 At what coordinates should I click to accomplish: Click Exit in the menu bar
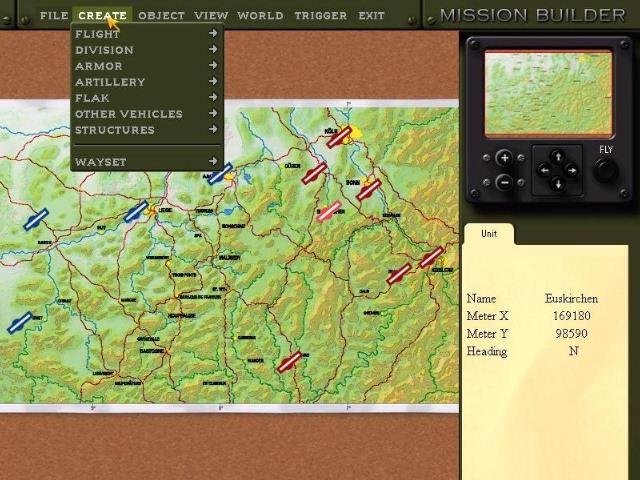(371, 16)
